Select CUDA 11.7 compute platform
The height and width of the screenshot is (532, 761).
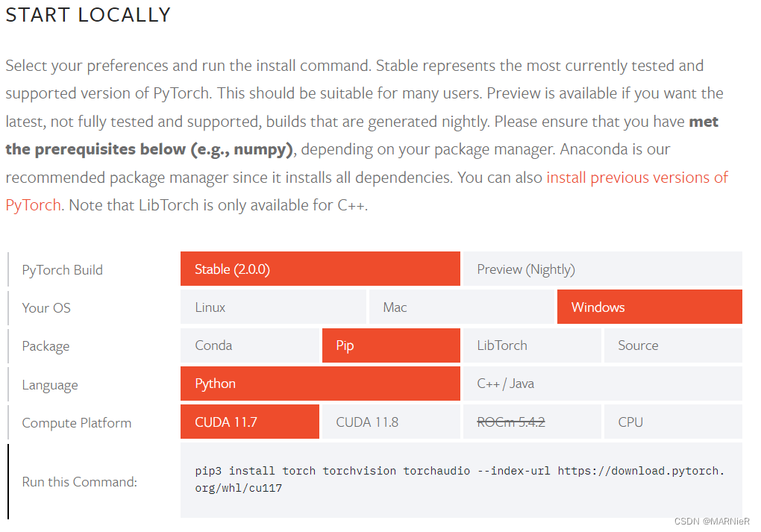tap(249, 422)
